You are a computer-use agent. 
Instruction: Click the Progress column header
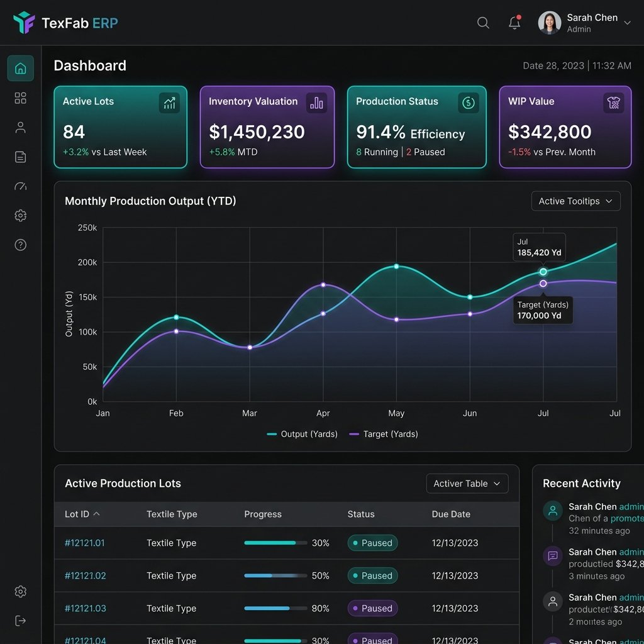tap(263, 514)
